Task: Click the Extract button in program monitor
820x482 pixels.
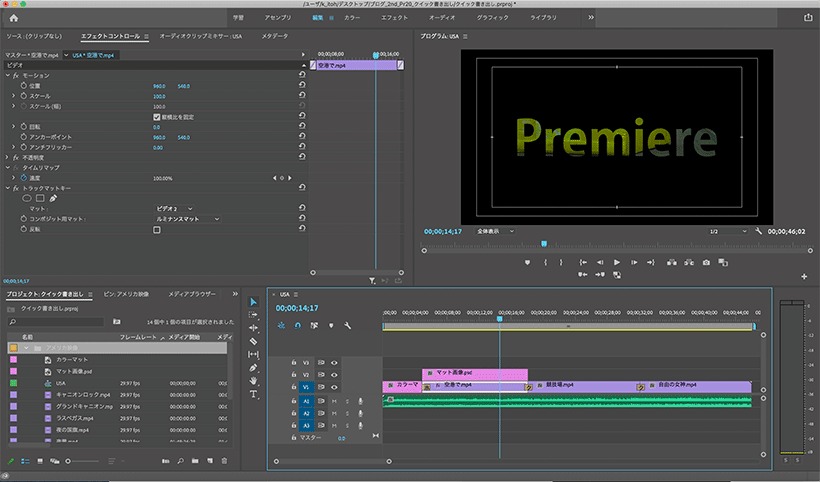Action: pyautogui.click(x=689, y=262)
